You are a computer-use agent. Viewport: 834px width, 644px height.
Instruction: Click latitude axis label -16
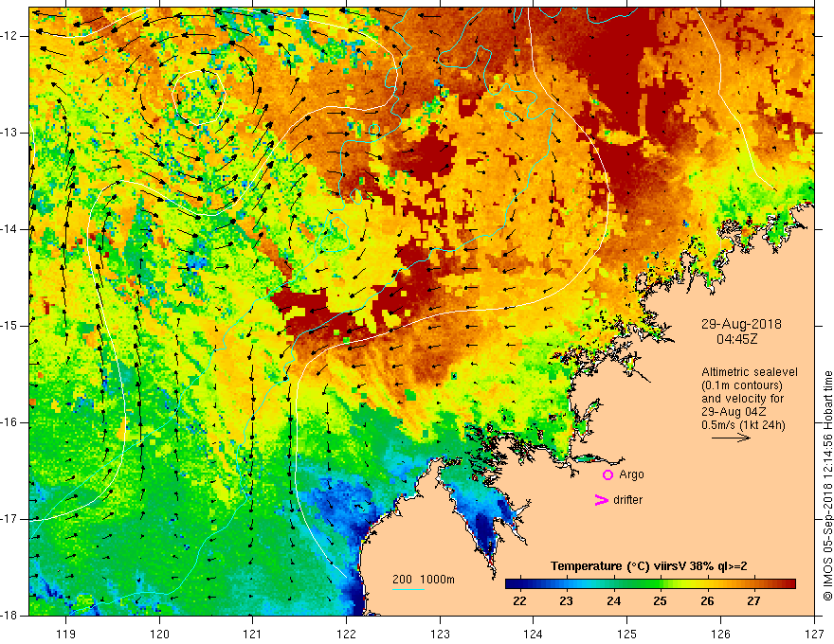[x=9, y=422]
